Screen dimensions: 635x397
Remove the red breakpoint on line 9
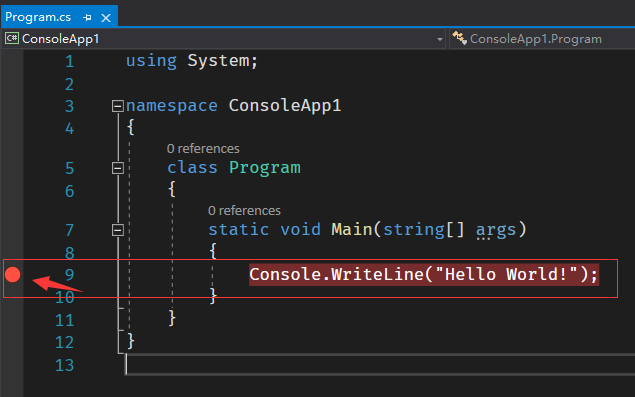tap(13, 275)
